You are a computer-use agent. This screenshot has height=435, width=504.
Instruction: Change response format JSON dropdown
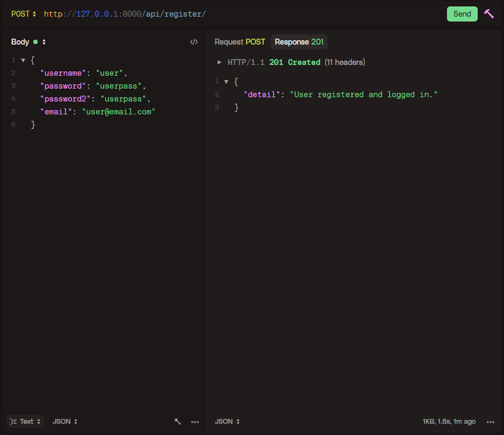[227, 422]
